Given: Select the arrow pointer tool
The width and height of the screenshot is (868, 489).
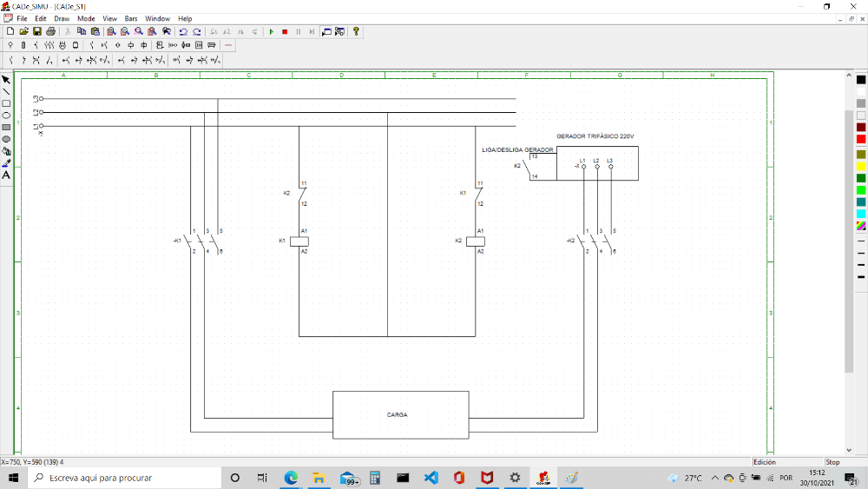Looking at the screenshot, I should tap(6, 79).
